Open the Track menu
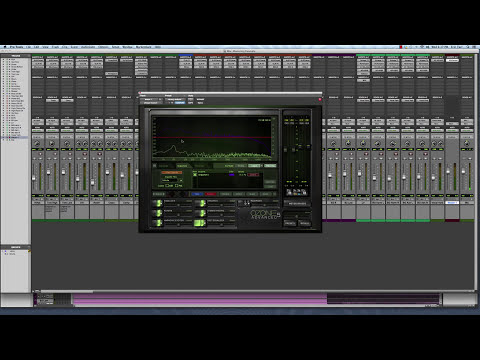The image size is (480, 360). coord(55,47)
